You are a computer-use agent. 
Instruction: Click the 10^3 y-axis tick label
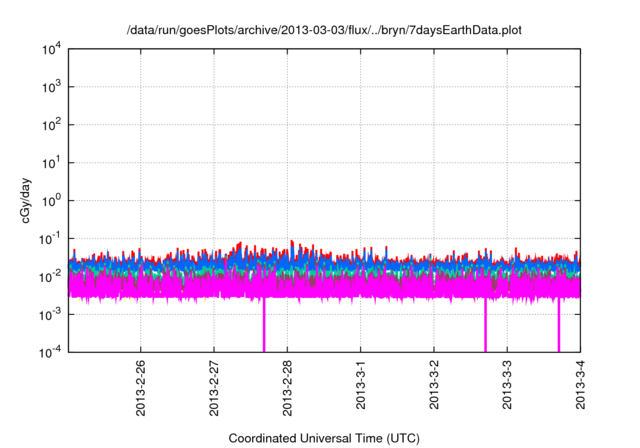pos(51,87)
